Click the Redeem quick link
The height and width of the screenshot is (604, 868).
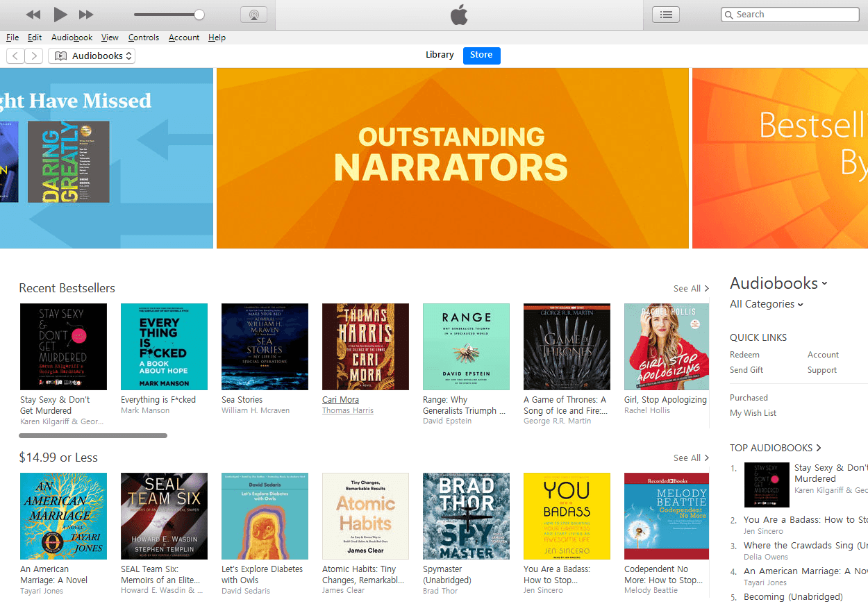(x=744, y=355)
